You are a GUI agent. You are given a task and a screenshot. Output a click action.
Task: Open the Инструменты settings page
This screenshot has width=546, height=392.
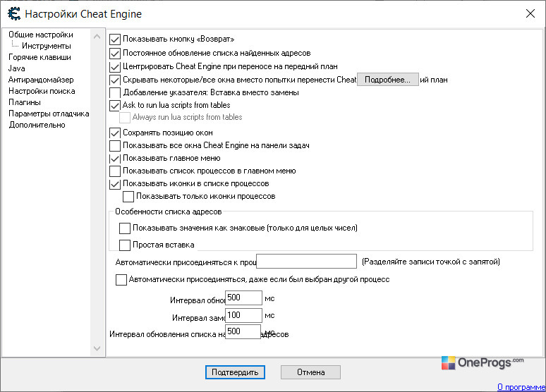click(47, 46)
